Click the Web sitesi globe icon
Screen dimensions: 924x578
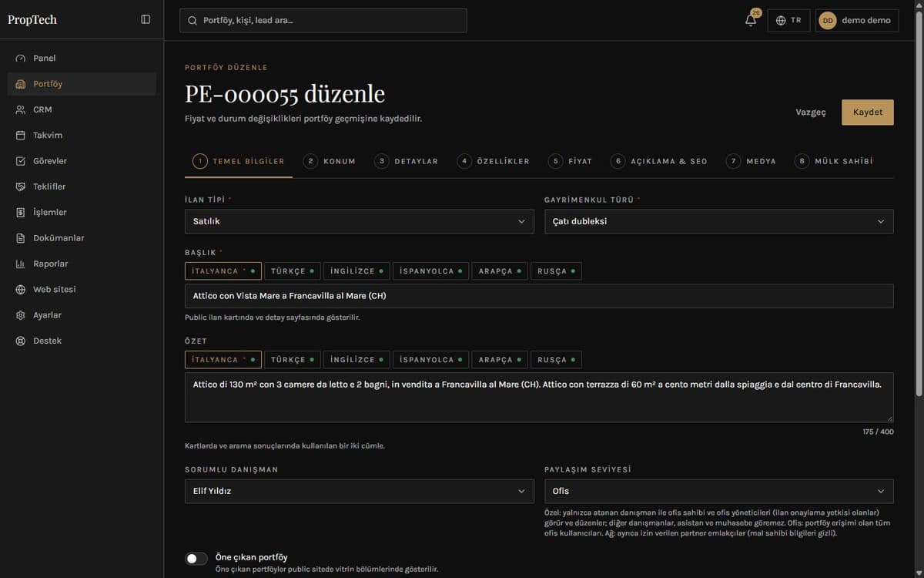click(21, 290)
